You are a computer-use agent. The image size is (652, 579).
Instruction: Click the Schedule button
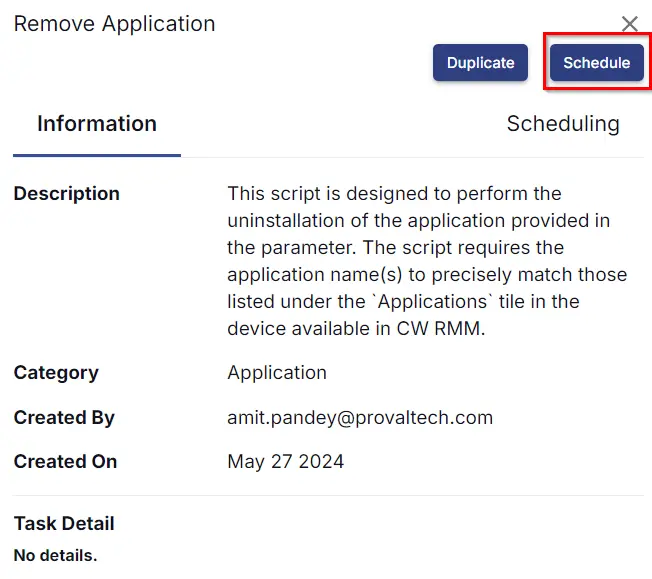pyautogui.click(x=597, y=63)
